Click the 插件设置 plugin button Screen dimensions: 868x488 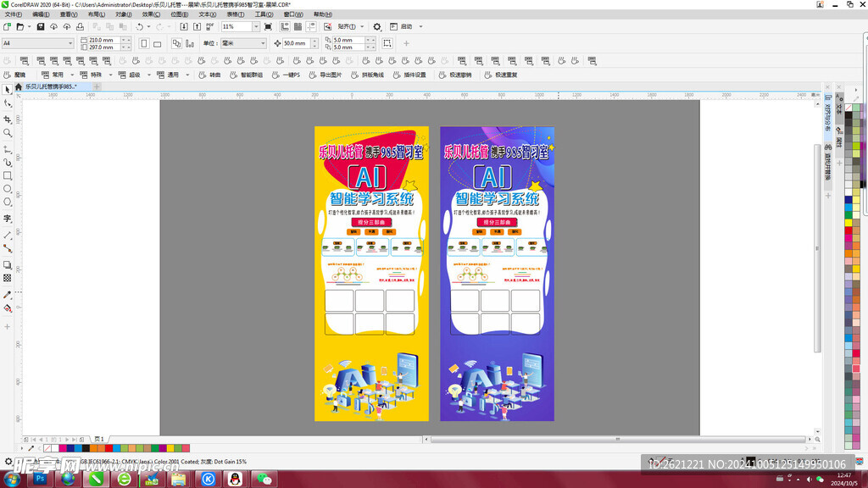click(x=409, y=75)
